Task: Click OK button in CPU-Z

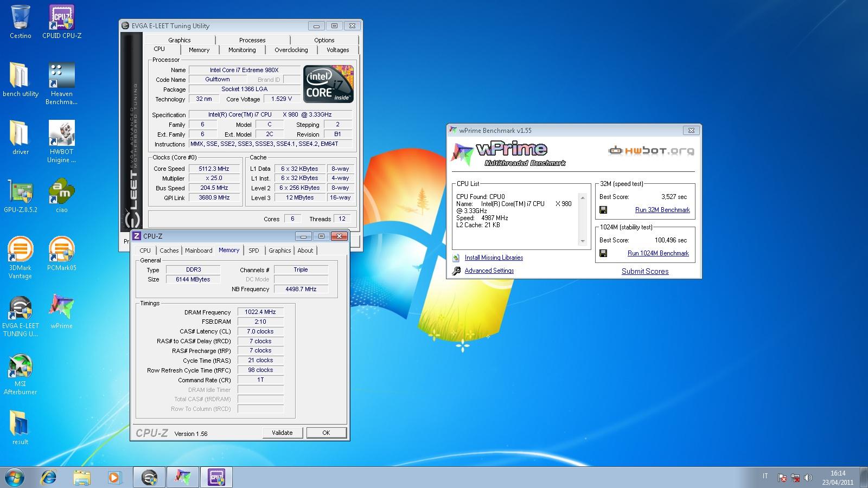Action: 326,433
